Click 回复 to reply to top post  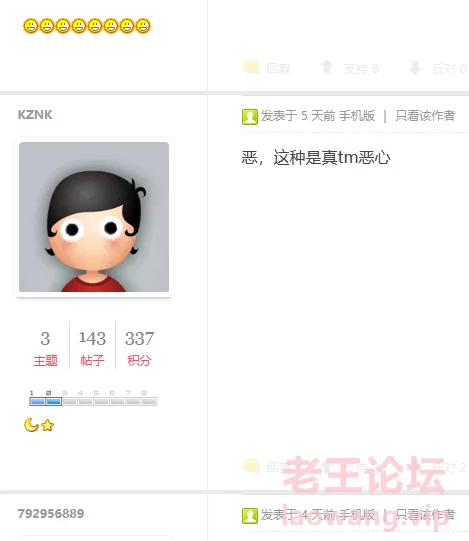[278, 69]
